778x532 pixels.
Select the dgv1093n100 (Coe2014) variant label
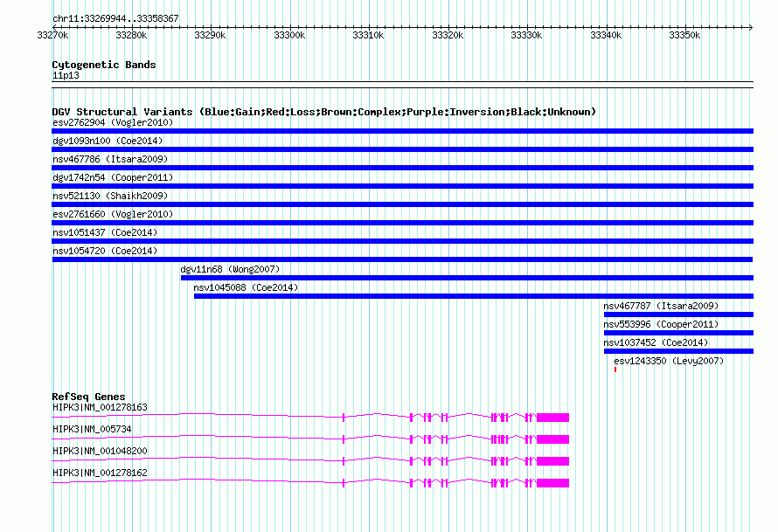108,141
